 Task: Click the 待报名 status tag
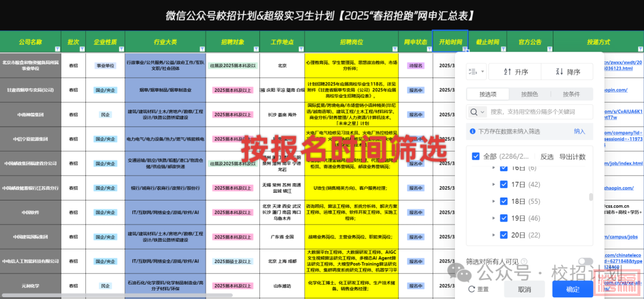[415, 66]
